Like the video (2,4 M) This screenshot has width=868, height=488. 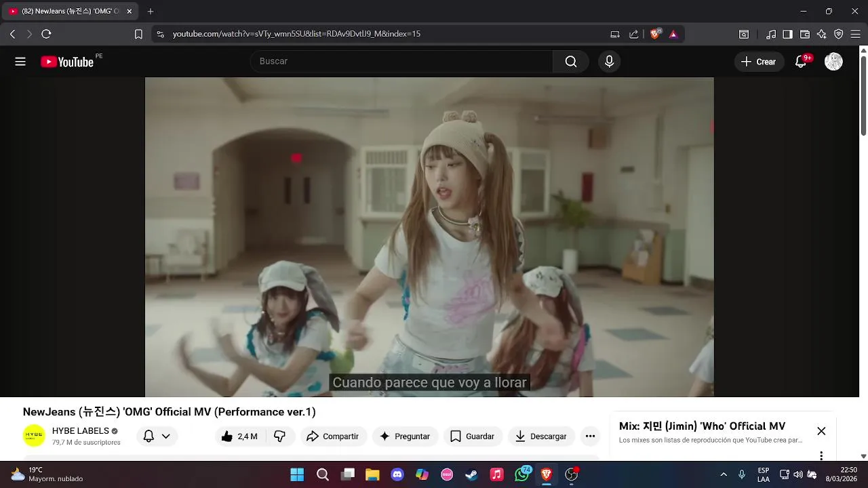[x=239, y=436]
